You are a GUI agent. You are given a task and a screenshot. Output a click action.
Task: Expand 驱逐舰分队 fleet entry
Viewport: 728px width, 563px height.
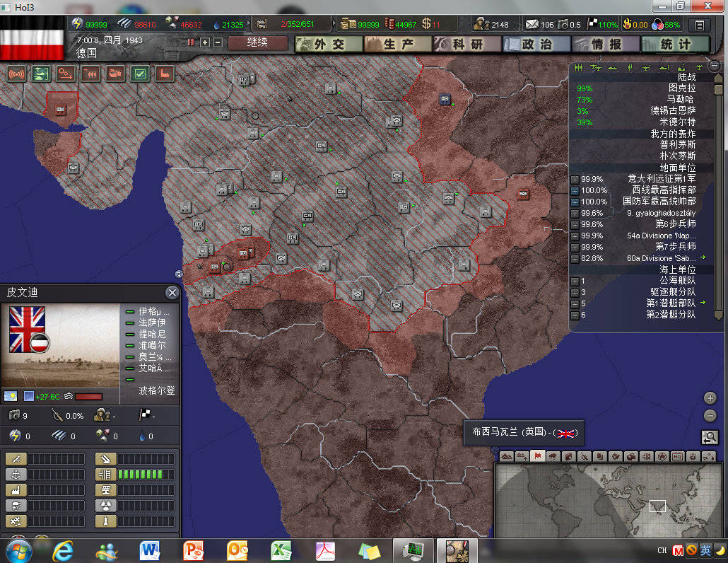(575, 293)
